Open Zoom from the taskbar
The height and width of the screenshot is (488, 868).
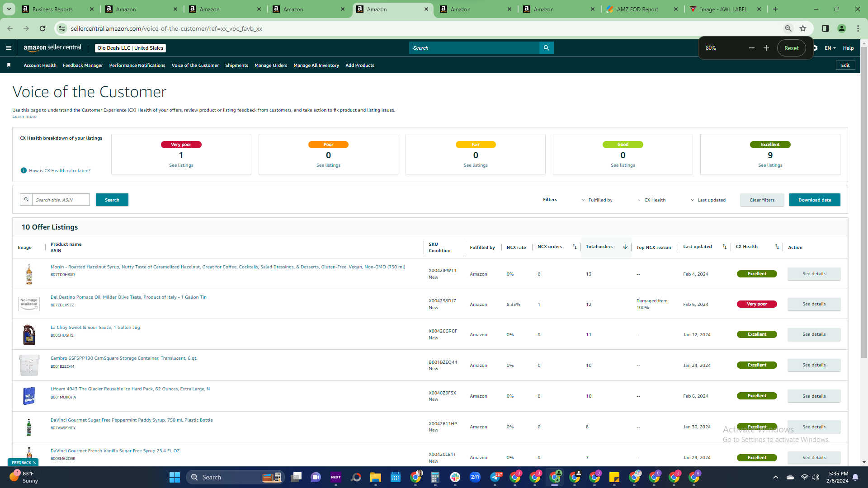[x=475, y=477]
